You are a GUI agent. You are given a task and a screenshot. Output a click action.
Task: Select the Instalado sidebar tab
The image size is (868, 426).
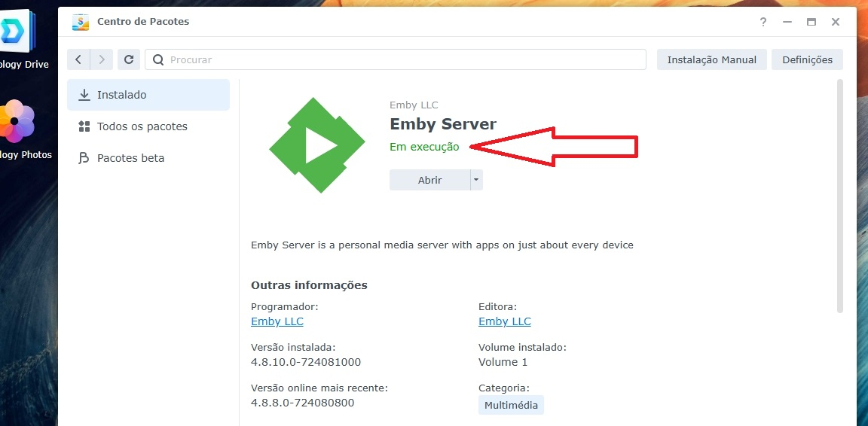pyautogui.click(x=148, y=95)
